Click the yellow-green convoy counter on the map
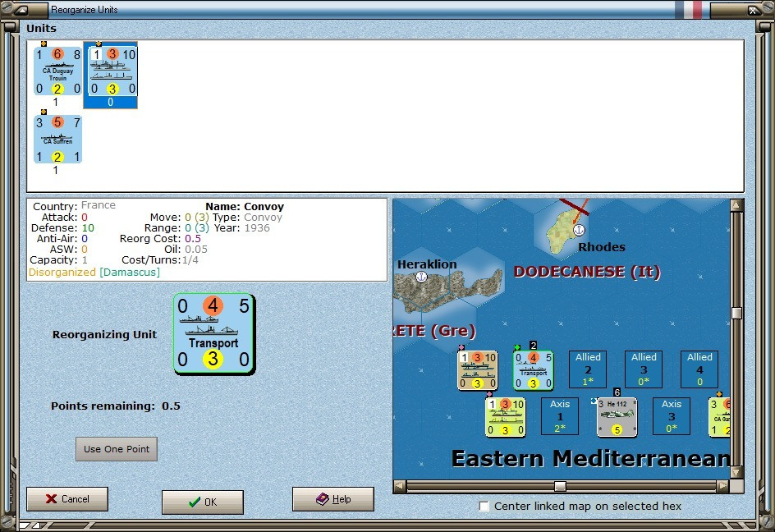 [505, 417]
